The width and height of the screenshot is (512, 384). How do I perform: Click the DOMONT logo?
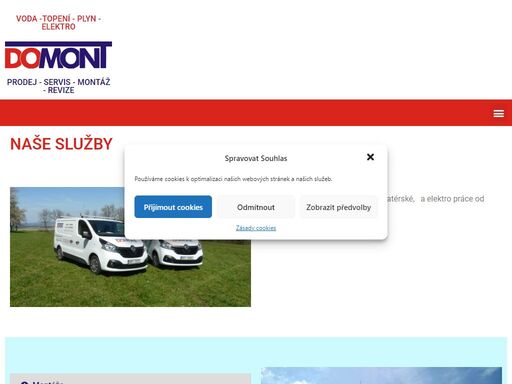[x=58, y=55]
